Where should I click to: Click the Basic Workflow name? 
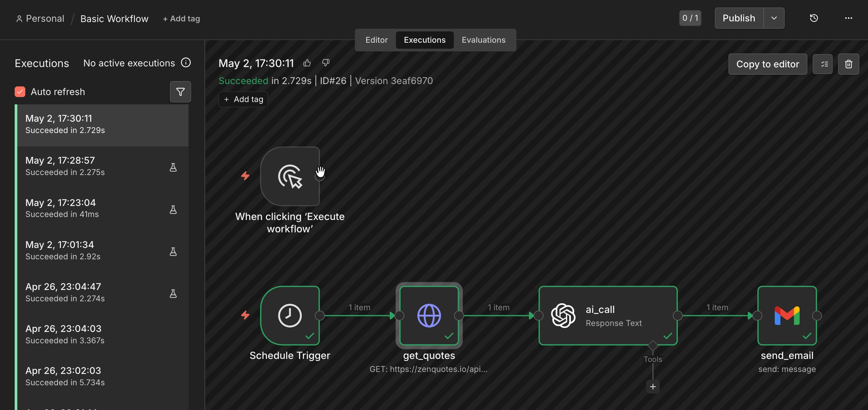tap(114, 19)
